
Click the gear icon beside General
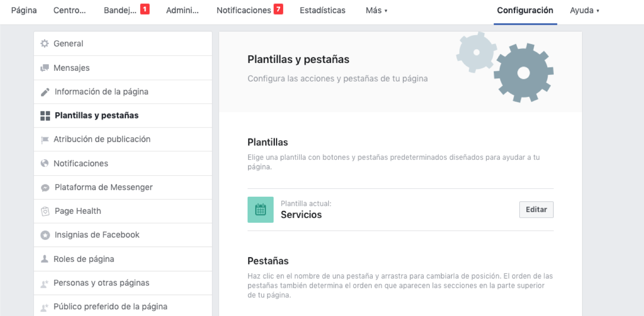44,44
